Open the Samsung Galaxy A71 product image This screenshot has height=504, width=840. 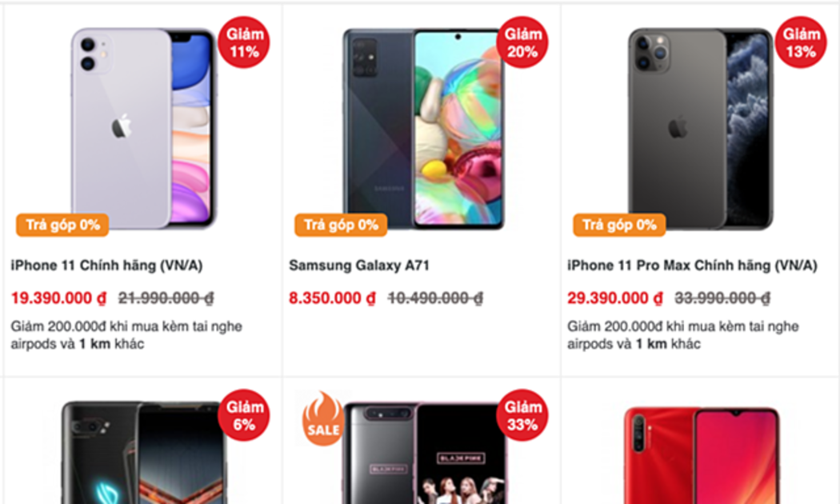pyautogui.click(x=424, y=129)
